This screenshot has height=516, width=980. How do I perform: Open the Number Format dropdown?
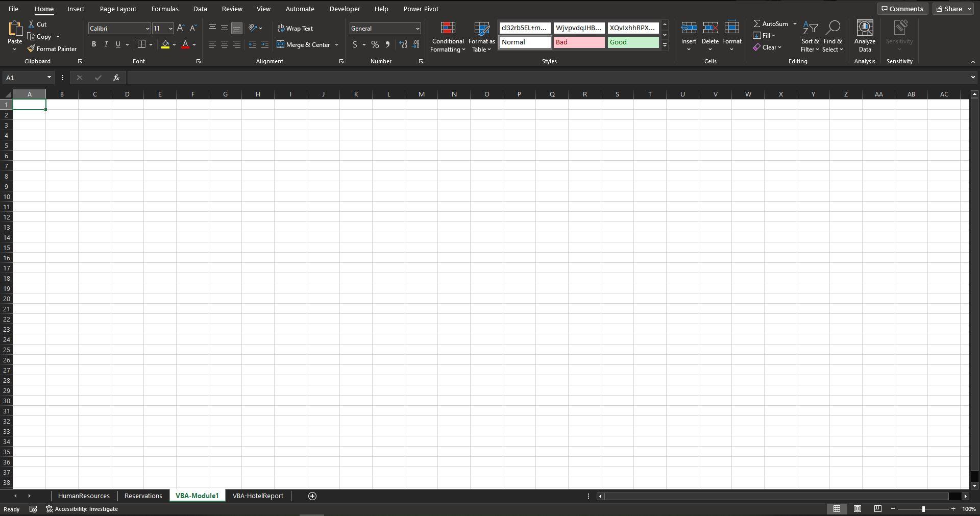pos(418,28)
